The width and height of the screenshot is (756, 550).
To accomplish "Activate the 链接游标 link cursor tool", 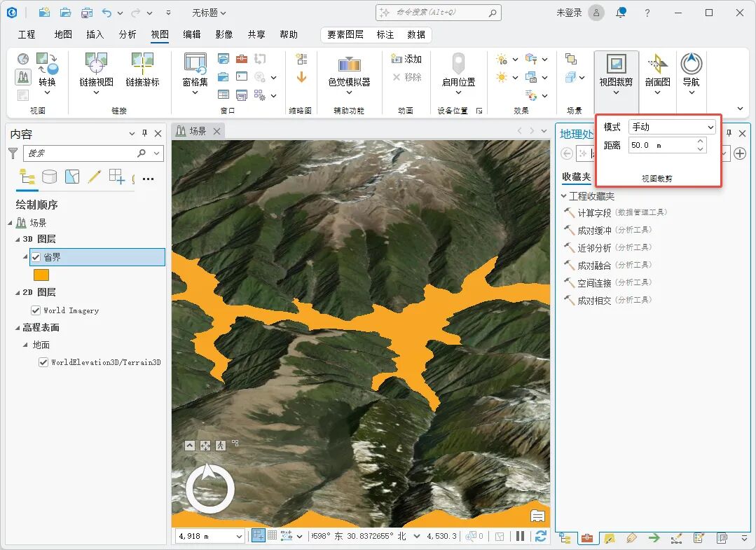I will point(142,70).
